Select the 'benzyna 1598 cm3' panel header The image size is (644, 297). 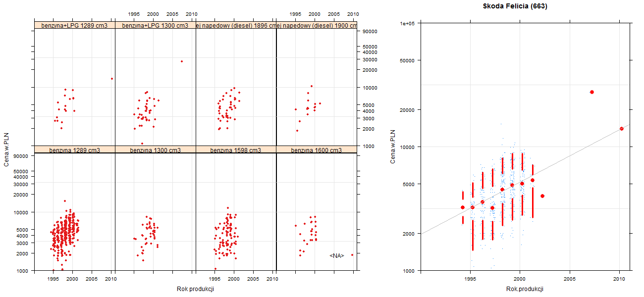click(x=236, y=150)
